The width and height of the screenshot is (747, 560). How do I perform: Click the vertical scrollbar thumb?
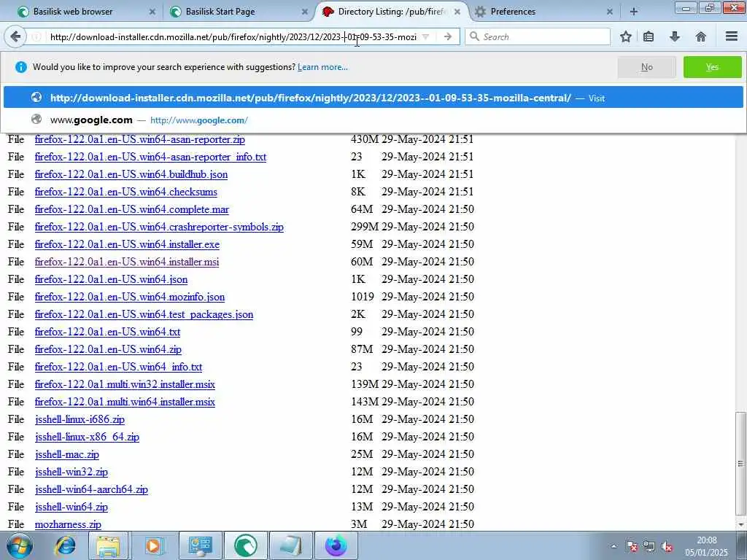(x=741, y=463)
